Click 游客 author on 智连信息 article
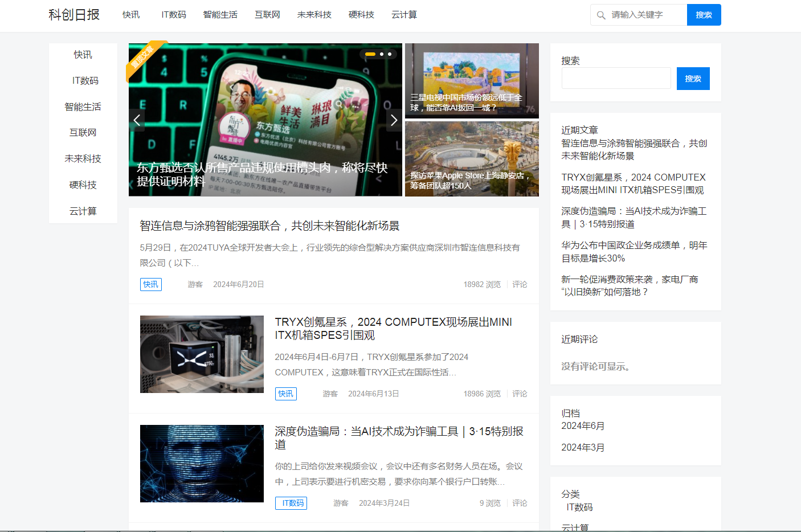The image size is (801, 532). tap(195, 284)
